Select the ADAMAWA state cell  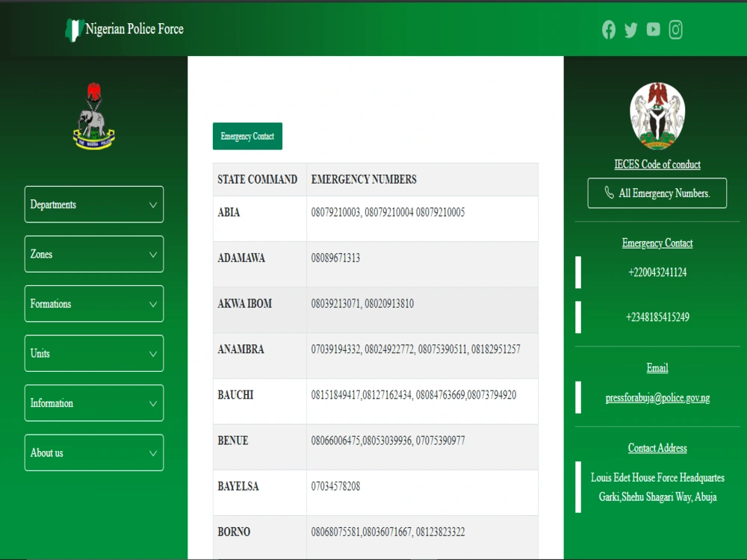click(260, 264)
